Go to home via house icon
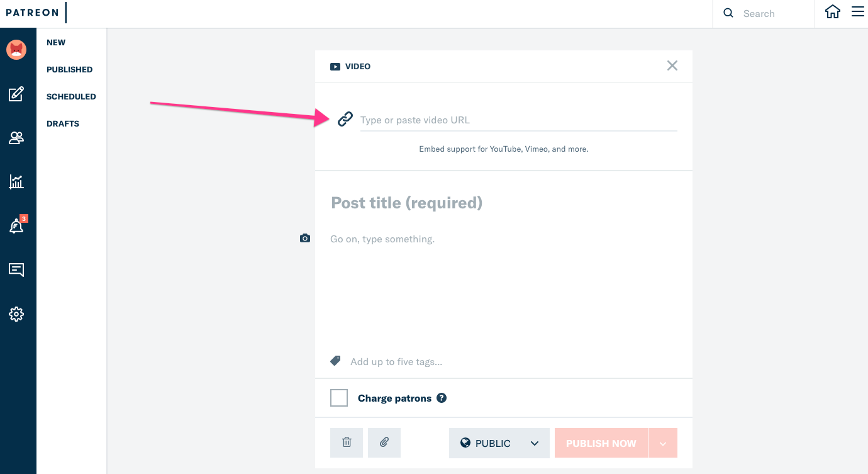This screenshot has width=868, height=474. (833, 12)
